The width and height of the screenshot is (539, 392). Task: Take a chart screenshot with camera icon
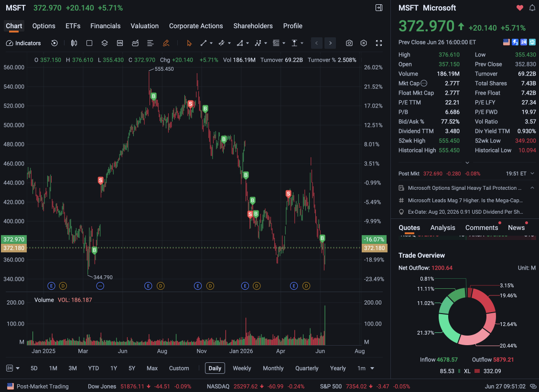pos(349,43)
